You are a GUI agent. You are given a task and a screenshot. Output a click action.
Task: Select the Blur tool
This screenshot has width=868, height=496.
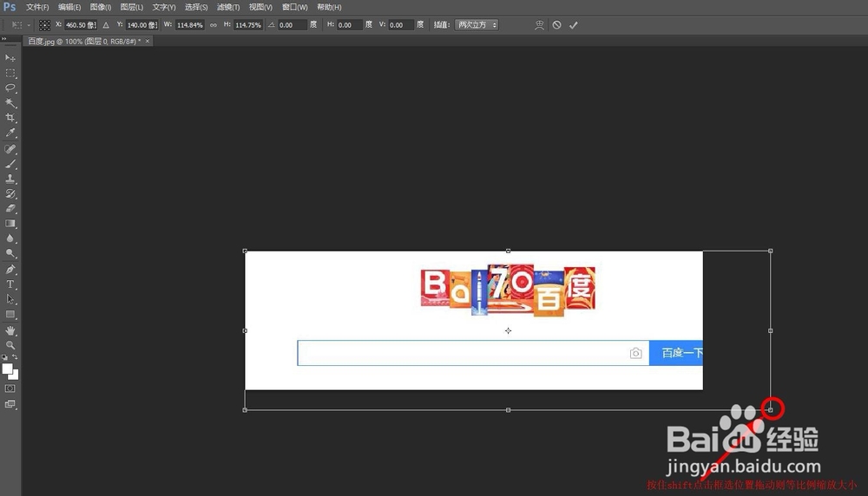10,238
